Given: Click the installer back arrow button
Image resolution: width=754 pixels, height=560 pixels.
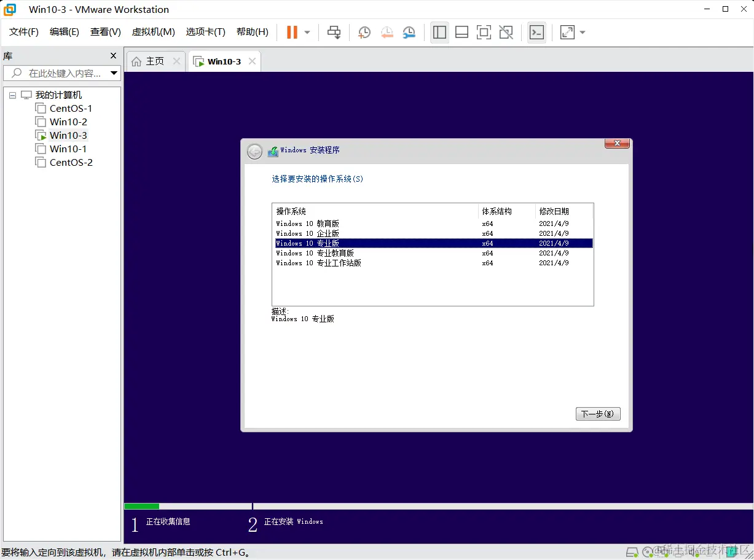Looking at the screenshot, I should pos(254,152).
